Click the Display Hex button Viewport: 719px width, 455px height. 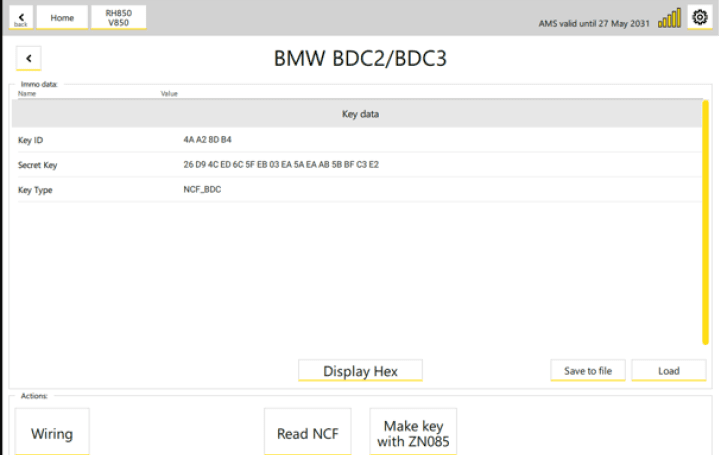[360, 371]
